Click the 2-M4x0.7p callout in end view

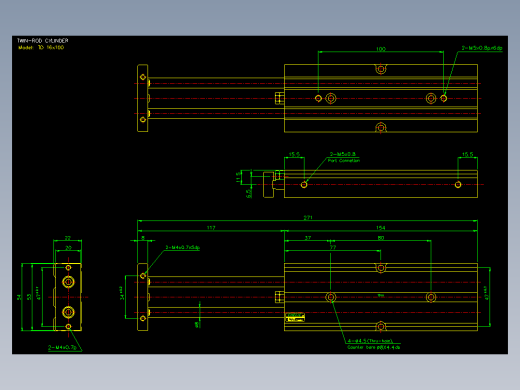point(62,348)
